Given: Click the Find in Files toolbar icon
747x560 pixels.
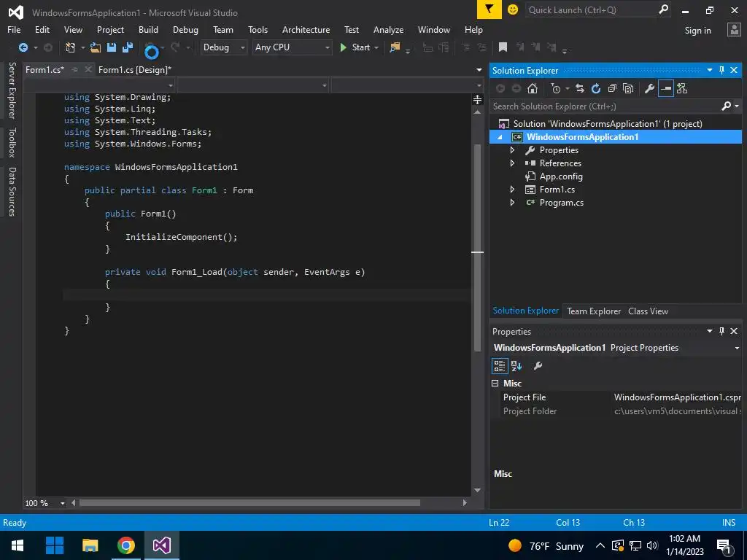Looking at the screenshot, I should point(395,47).
